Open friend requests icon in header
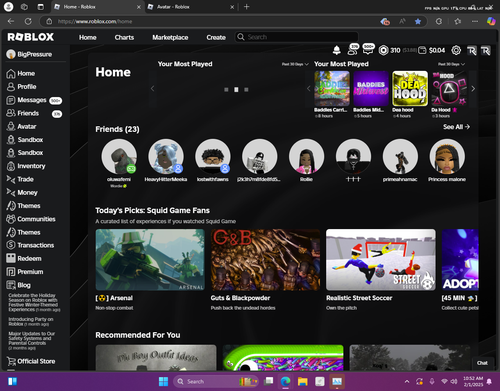This screenshot has height=391, width=500. tap(353, 50)
